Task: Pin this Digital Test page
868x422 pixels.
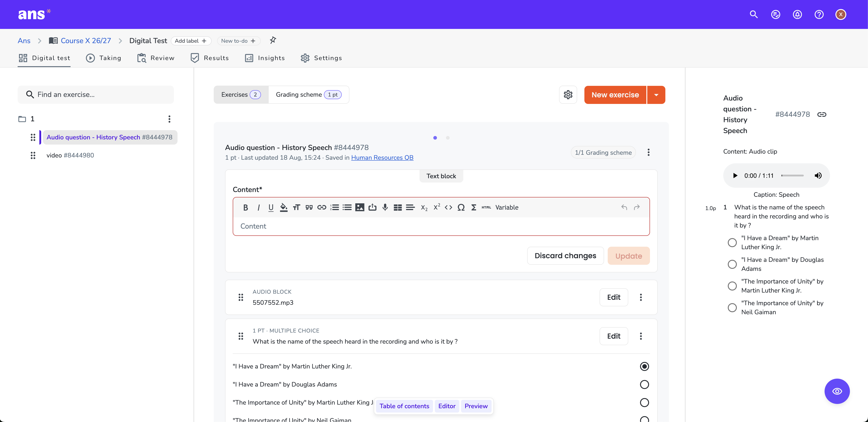Action: point(273,40)
